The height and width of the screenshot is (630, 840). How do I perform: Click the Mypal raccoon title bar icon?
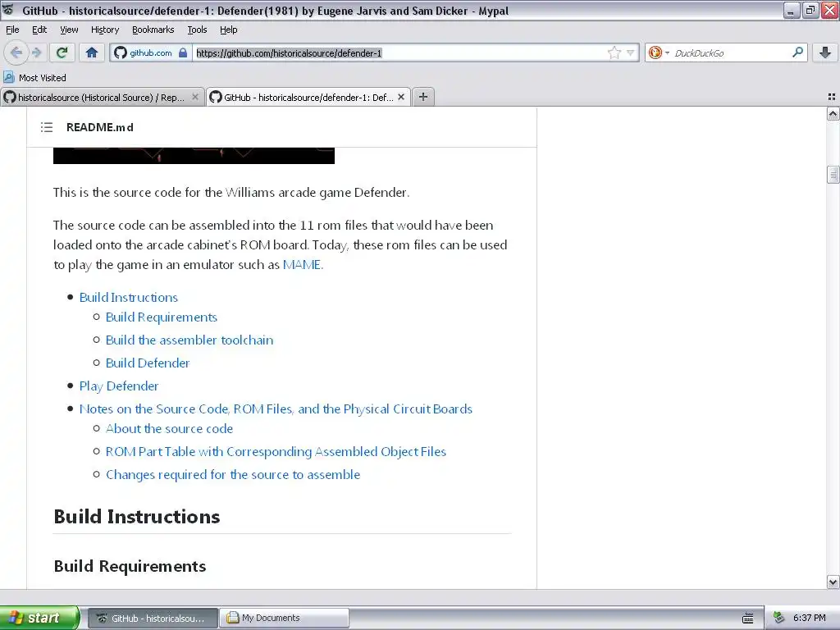tap(8, 10)
